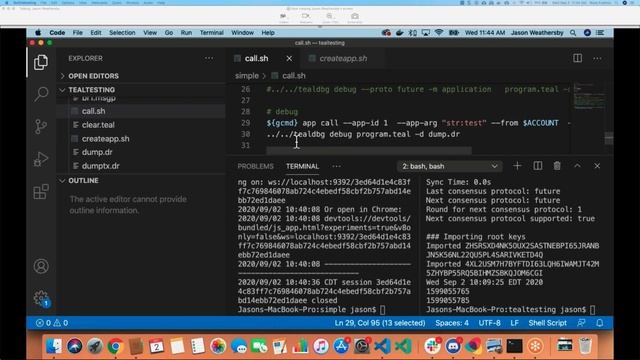The image size is (640, 360).
Task: Split the editor to the right
Action: coord(578,58)
